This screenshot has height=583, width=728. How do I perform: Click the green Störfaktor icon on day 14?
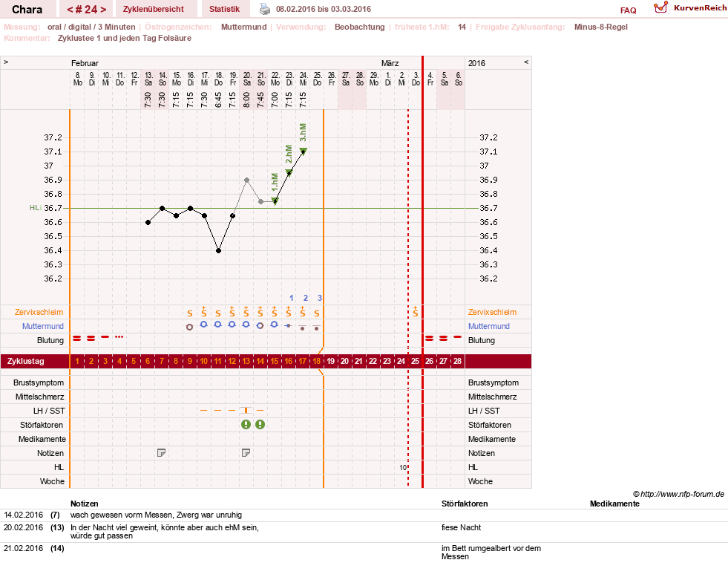[260, 424]
